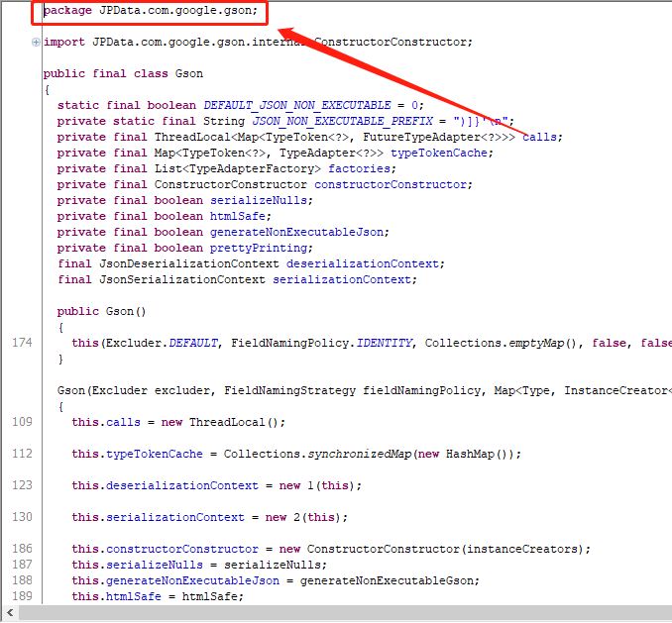
Task: Click the package JPData.com.google.gson line
Action: coord(151,10)
